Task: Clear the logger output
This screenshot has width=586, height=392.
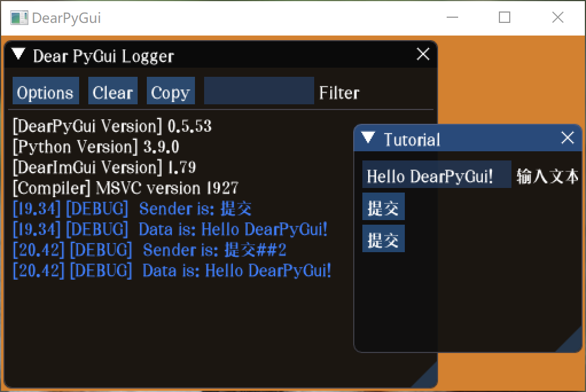Action: coord(112,91)
